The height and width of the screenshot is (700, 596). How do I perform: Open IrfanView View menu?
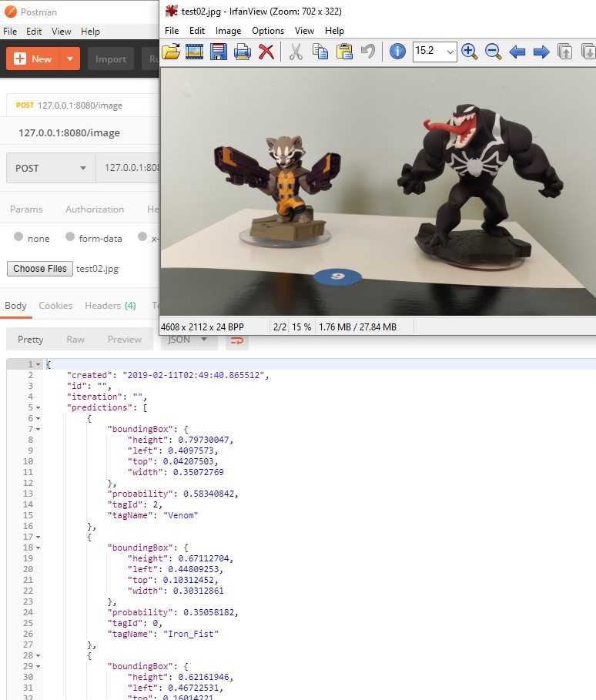tap(304, 31)
